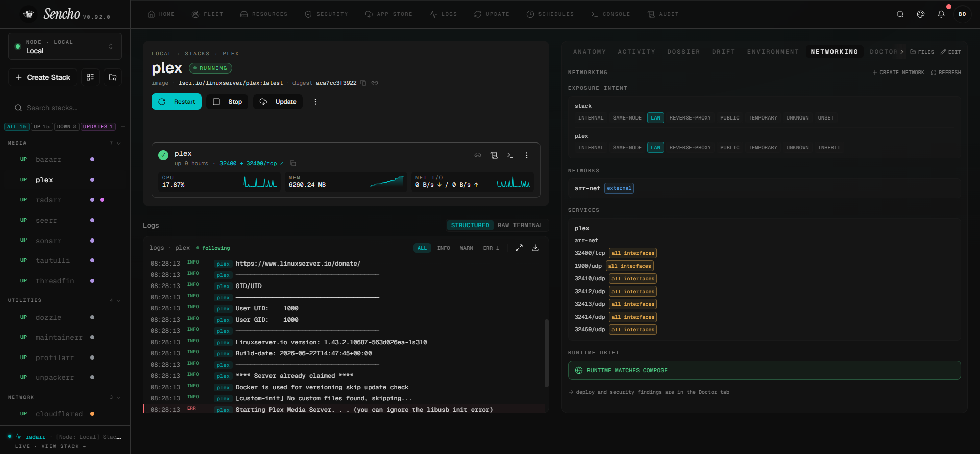Image resolution: width=980 pixels, height=454 pixels.
Task: Open Files for the stack
Action: click(x=922, y=52)
